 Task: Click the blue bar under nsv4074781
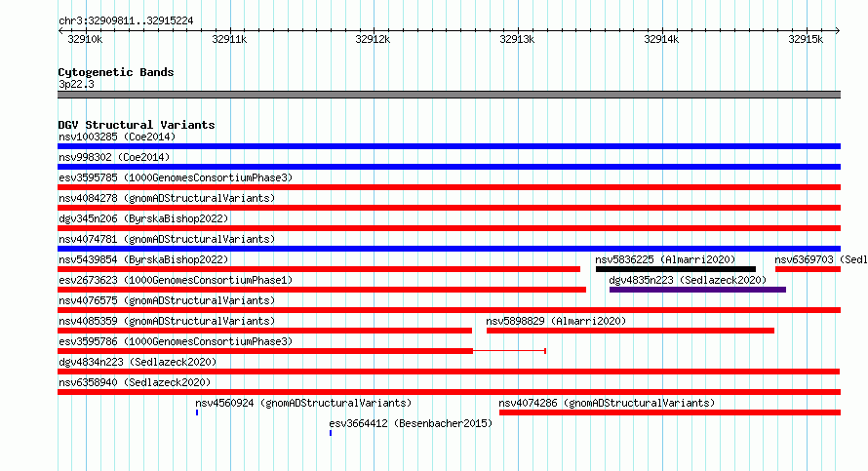coord(449,249)
